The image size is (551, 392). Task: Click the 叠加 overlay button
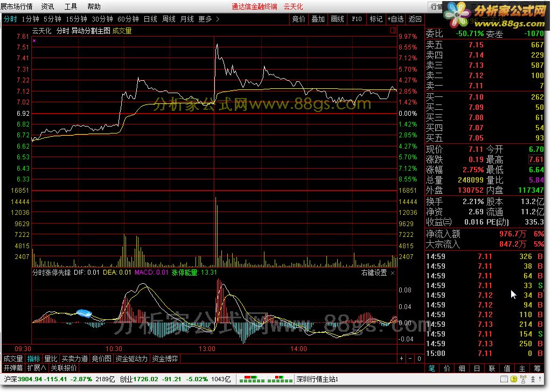tap(318, 19)
